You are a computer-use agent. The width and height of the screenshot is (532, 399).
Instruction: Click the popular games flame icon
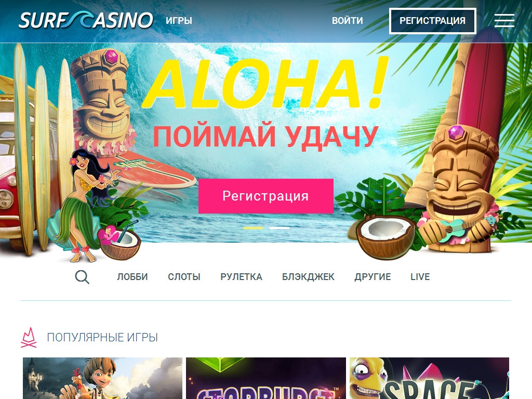click(x=29, y=338)
